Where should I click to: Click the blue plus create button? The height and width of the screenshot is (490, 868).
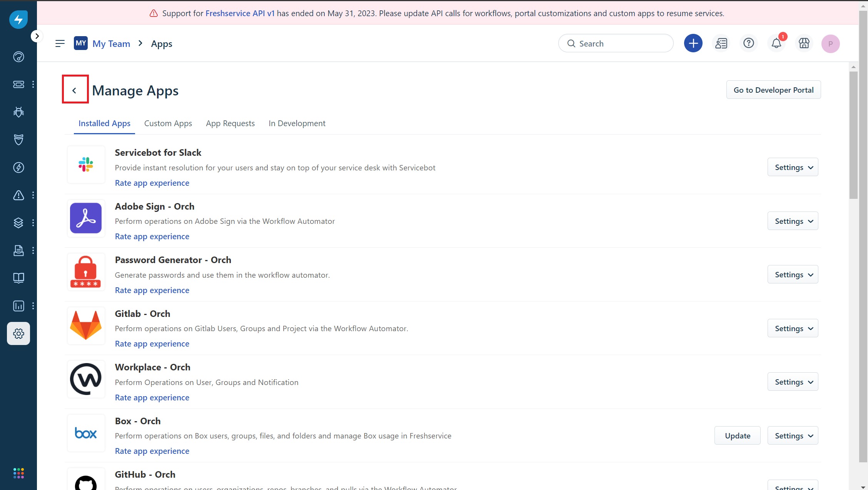[693, 43]
